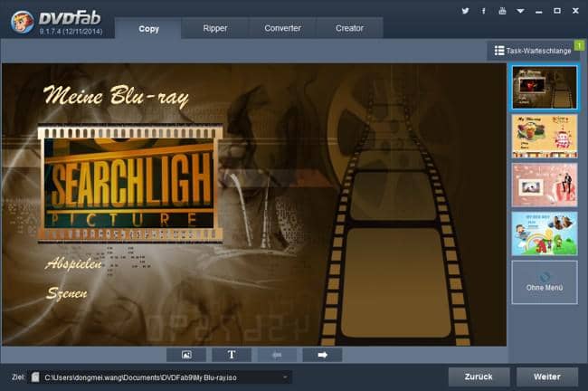
Task: Select the yellow food-themed menu template
Action: (x=544, y=136)
